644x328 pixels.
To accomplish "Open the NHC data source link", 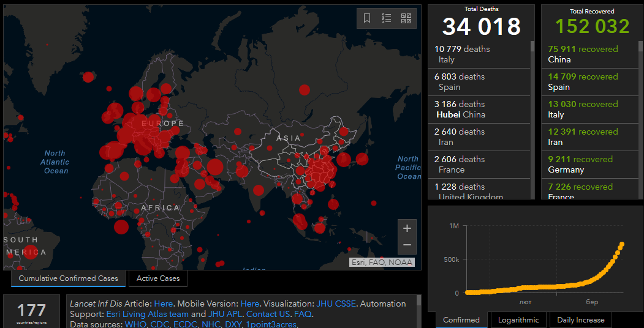I will (210, 324).
